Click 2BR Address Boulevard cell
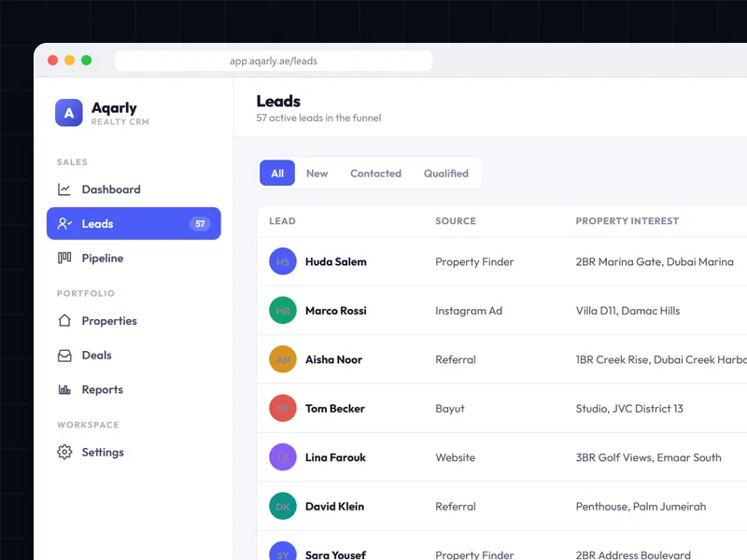The height and width of the screenshot is (560, 747). coord(633,554)
